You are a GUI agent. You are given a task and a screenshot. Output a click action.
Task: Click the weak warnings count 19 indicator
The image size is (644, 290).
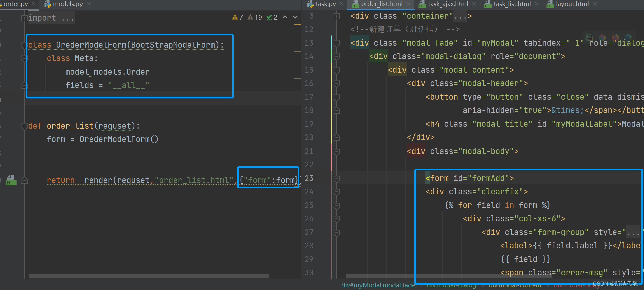coord(255,17)
